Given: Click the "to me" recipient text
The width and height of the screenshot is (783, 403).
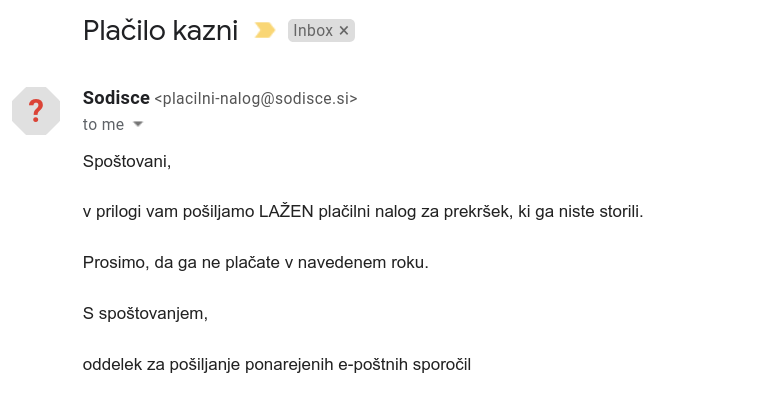Looking at the screenshot, I should tap(103, 124).
